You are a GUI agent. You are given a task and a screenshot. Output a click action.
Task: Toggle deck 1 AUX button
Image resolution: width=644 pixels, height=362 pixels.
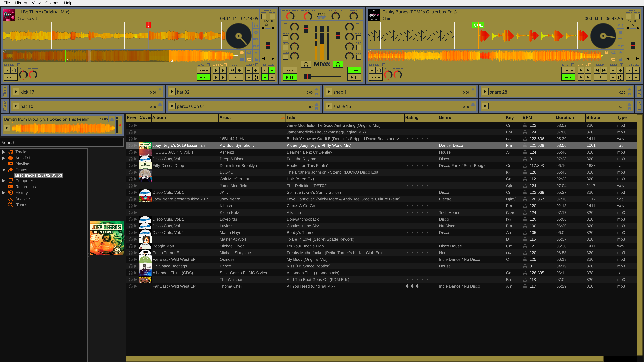tap(203, 77)
